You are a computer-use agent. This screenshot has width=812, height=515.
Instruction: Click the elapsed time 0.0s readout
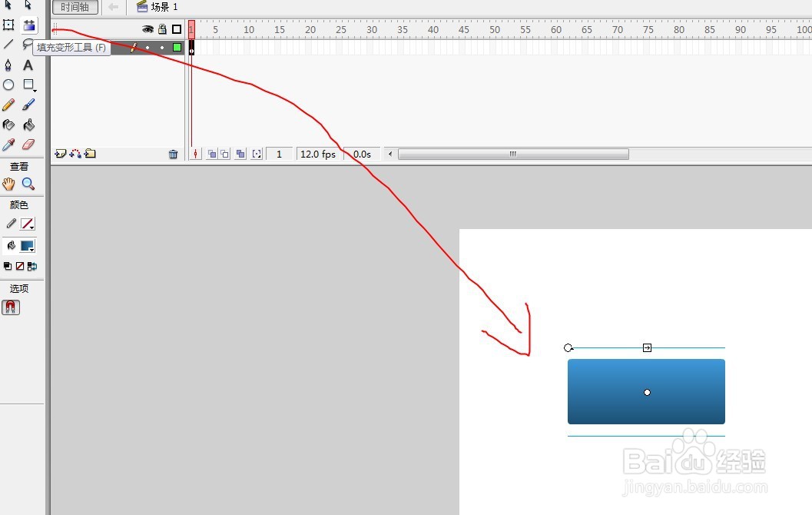[x=362, y=154]
